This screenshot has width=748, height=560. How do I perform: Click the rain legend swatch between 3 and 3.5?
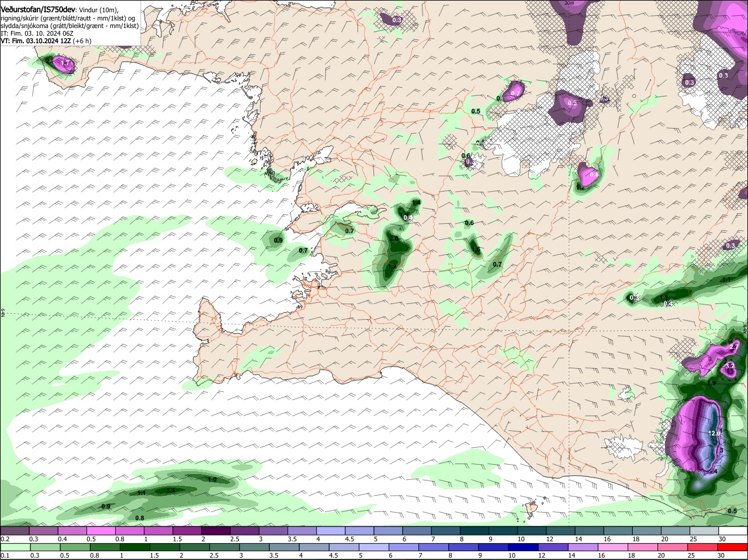tap(256, 547)
